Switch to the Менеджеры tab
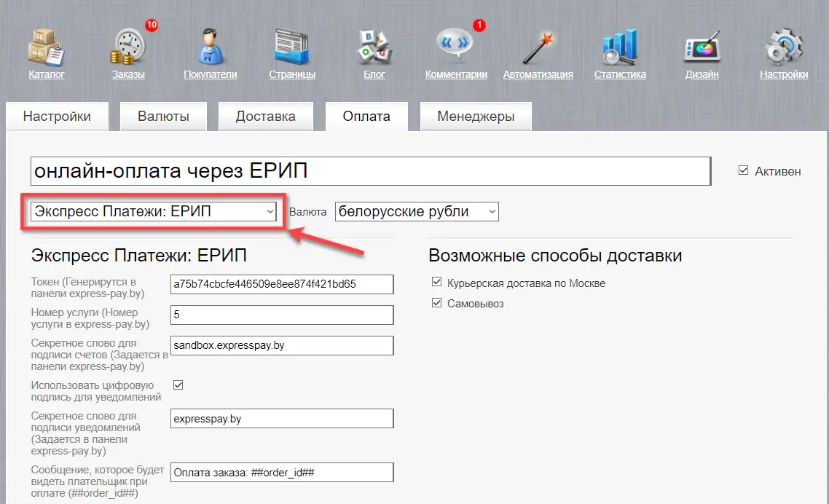829x504 pixels. pos(476,116)
